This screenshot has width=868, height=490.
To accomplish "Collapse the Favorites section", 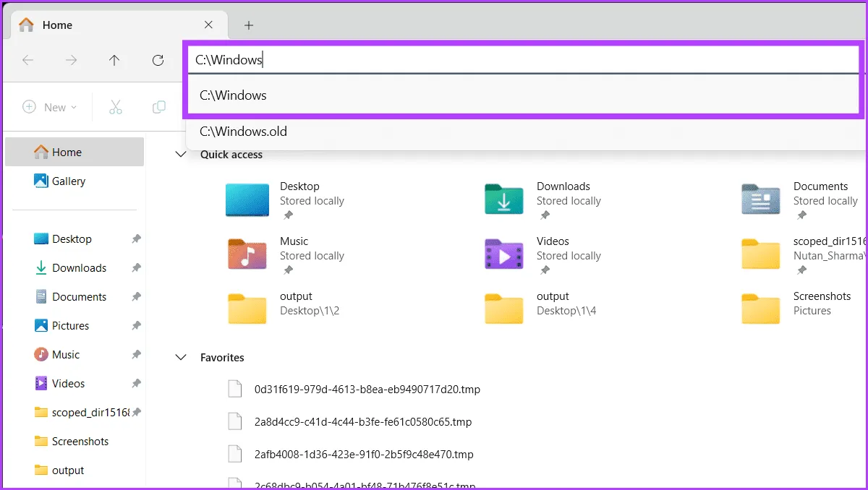I will click(180, 357).
